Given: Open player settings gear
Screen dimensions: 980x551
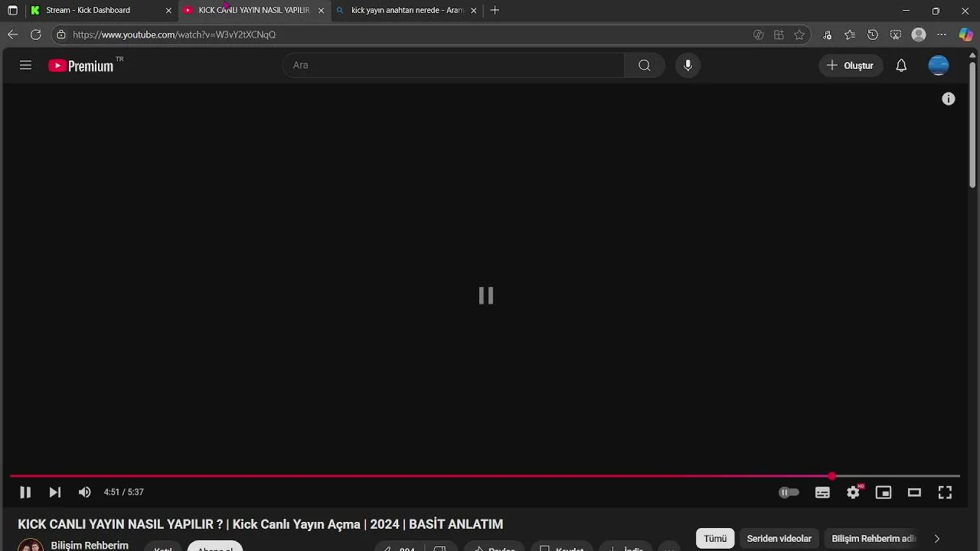Looking at the screenshot, I should tap(853, 493).
